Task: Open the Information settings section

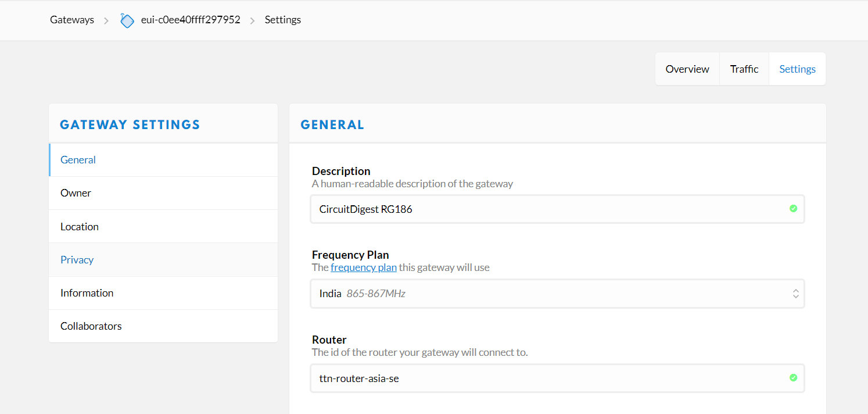Action: tap(163, 293)
